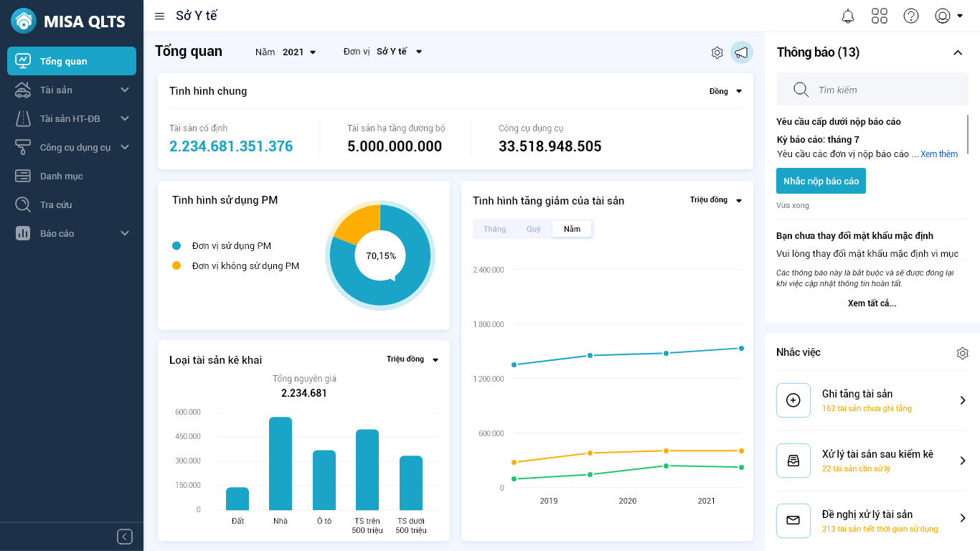Click the megaphone announcements icon
980x551 pixels.
point(741,52)
